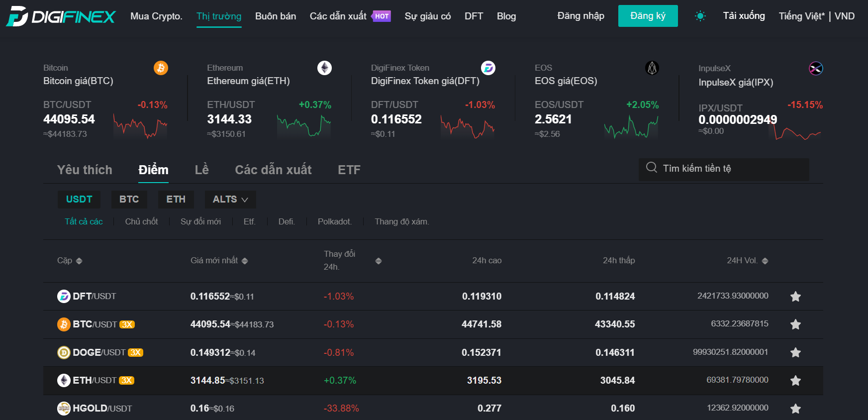Favorite the ETH/USDT pair with its star
868x420 pixels.
[795, 380]
